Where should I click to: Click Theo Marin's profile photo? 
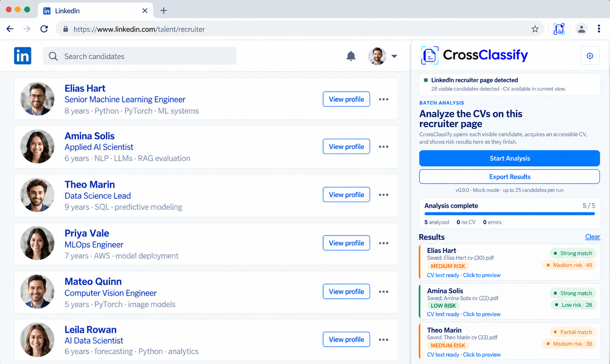click(x=37, y=195)
